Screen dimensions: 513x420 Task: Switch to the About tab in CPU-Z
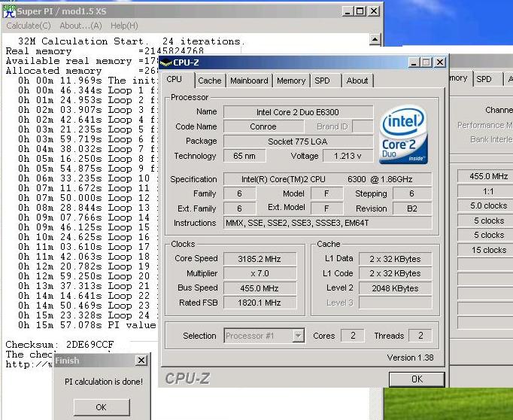(357, 81)
